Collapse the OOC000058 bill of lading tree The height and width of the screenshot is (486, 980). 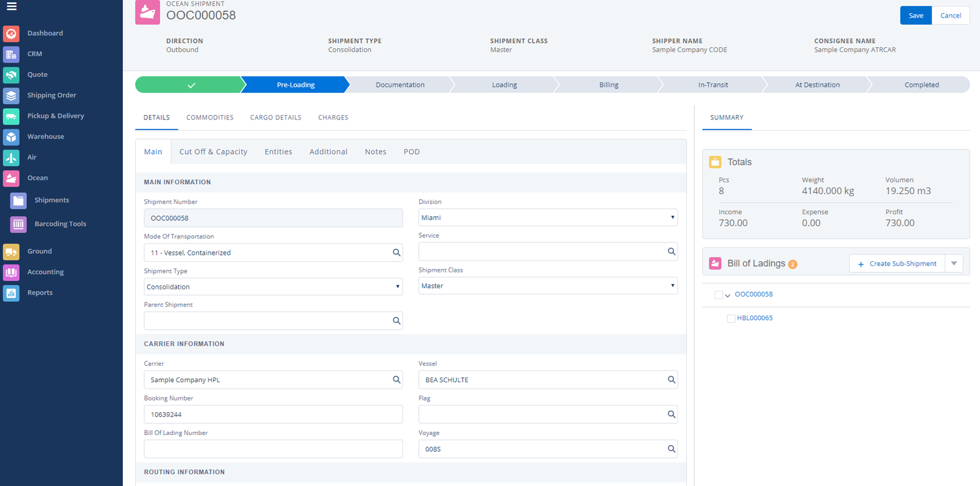pos(727,295)
